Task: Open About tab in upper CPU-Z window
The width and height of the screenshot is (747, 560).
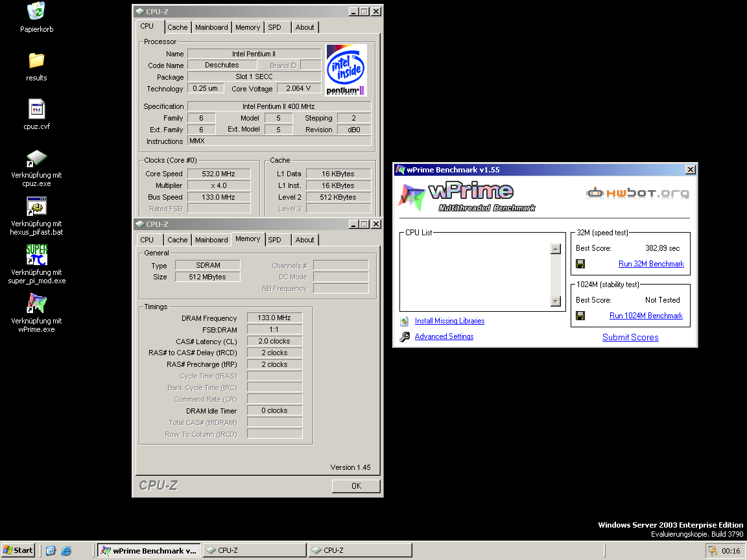Action: [x=304, y=28]
